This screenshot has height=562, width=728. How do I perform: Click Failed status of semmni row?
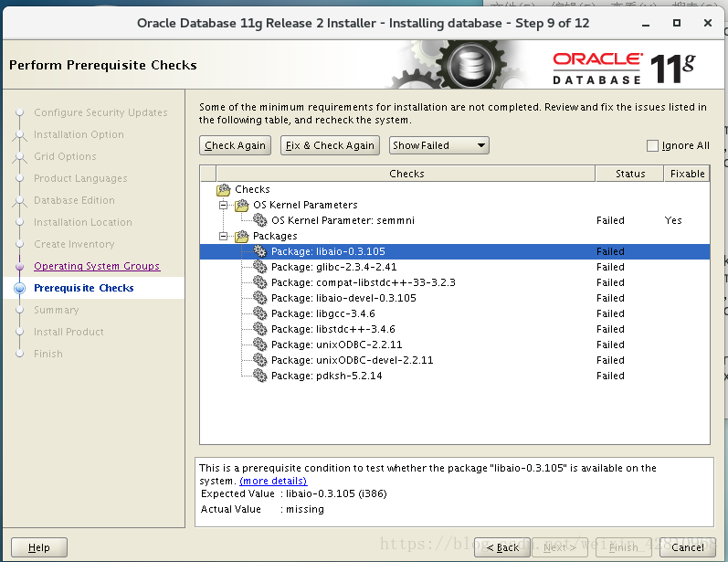610,220
